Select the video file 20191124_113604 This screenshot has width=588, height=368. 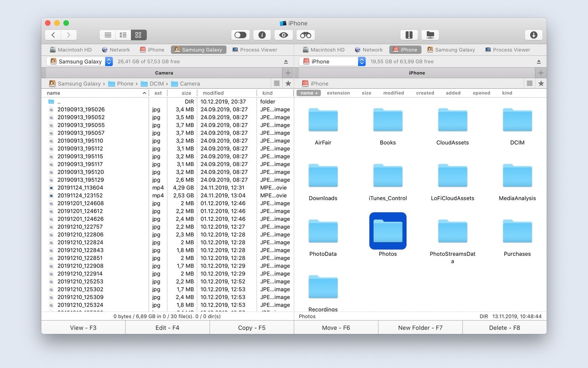click(168, 188)
